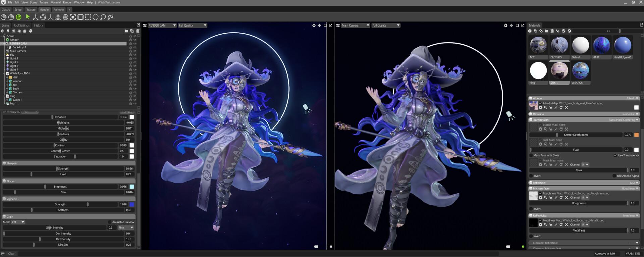Add a new material with plus icon
The height and width of the screenshot is (257, 644).
[530, 31]
